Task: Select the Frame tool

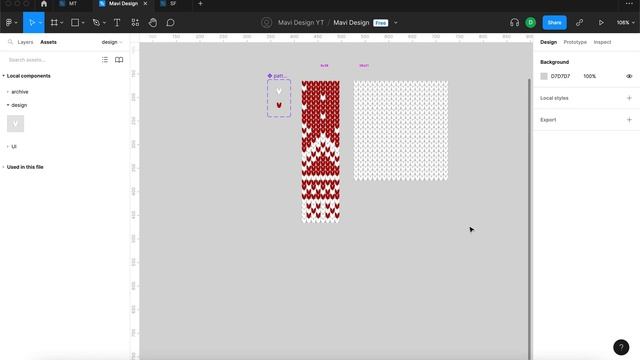Action: pos(54,23)
